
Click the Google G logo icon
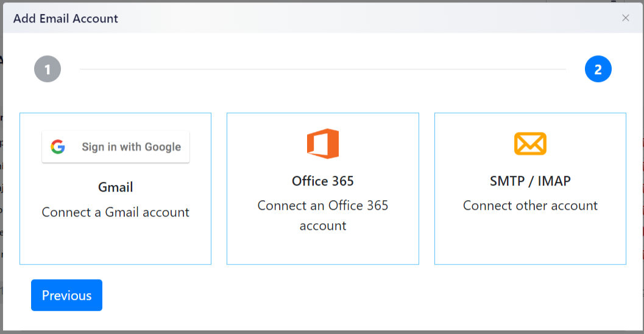58,147
